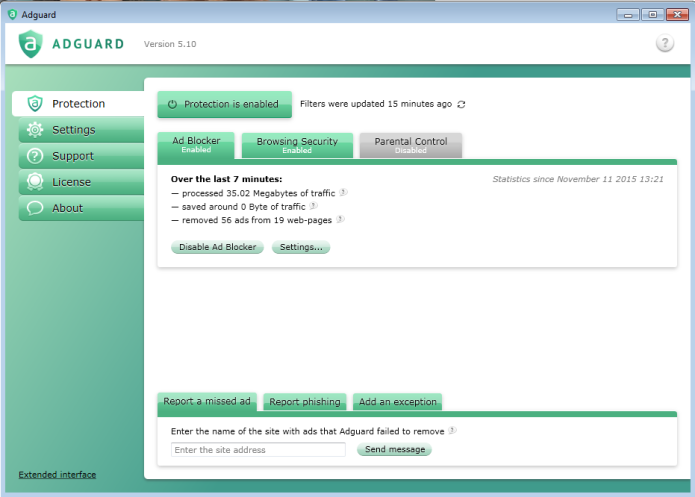This screenshot has width=695, height=497.
Task: Click info icon beside removed ads line
Action: click(340, 219)
